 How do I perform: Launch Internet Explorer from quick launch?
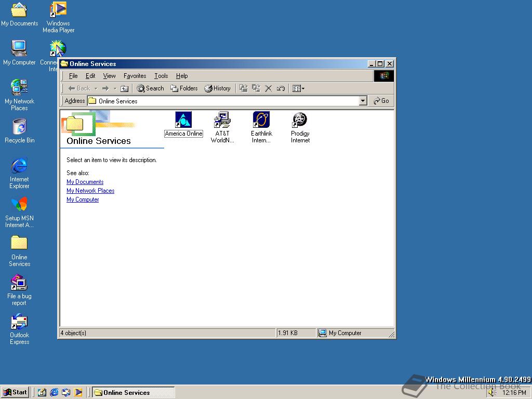point(54,393)
